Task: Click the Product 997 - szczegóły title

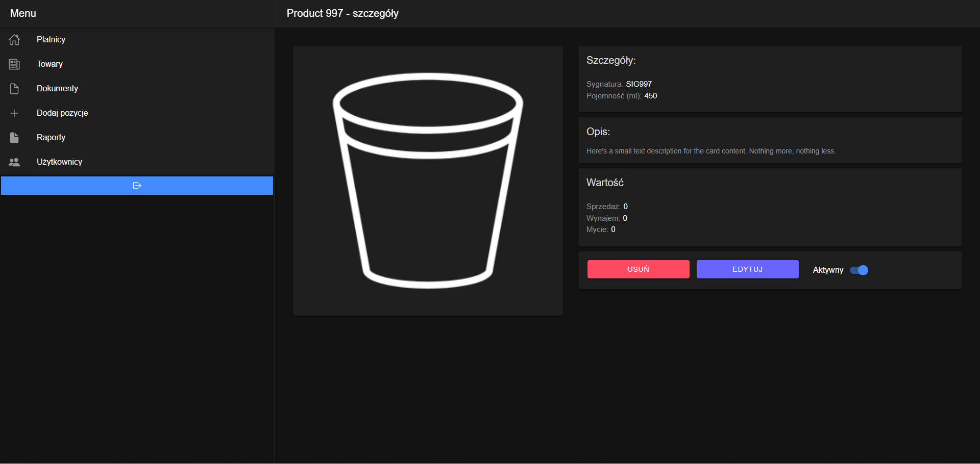Action: click(342, 13)
